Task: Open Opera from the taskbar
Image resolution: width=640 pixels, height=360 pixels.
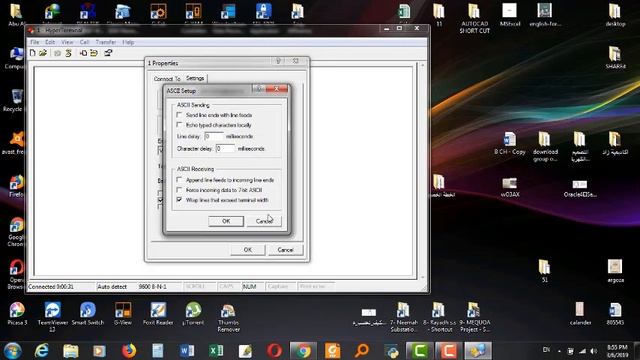Action: pos(274,351)
